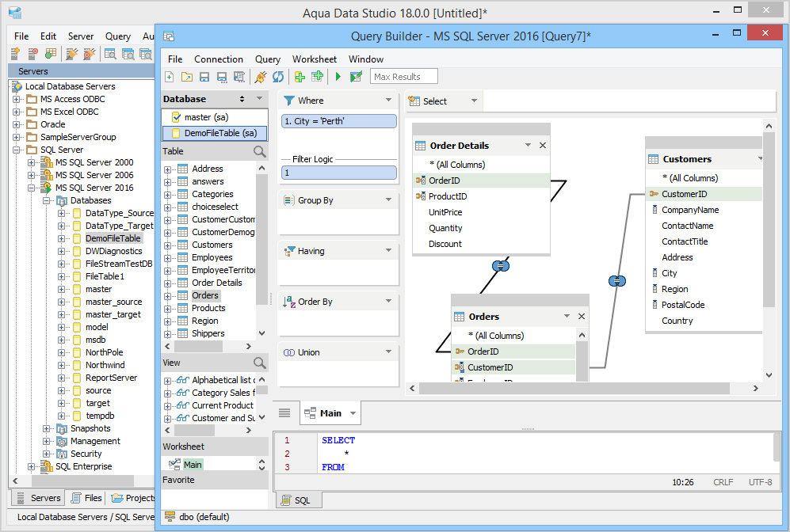Click Register Server icon in Aqua Data Studio toolbar

pyautogui.click(x=15, y=53)
